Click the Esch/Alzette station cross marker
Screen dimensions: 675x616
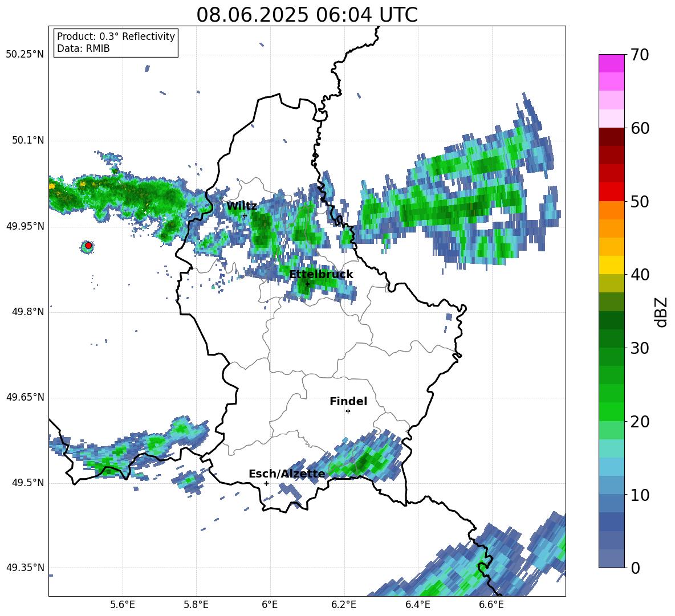266,483
